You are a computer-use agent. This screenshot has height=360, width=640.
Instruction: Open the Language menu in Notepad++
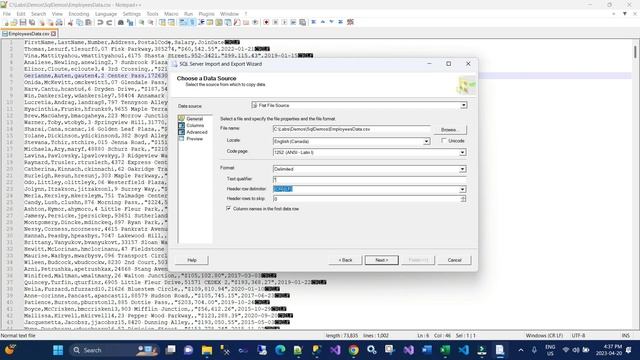tap(106, 14)
